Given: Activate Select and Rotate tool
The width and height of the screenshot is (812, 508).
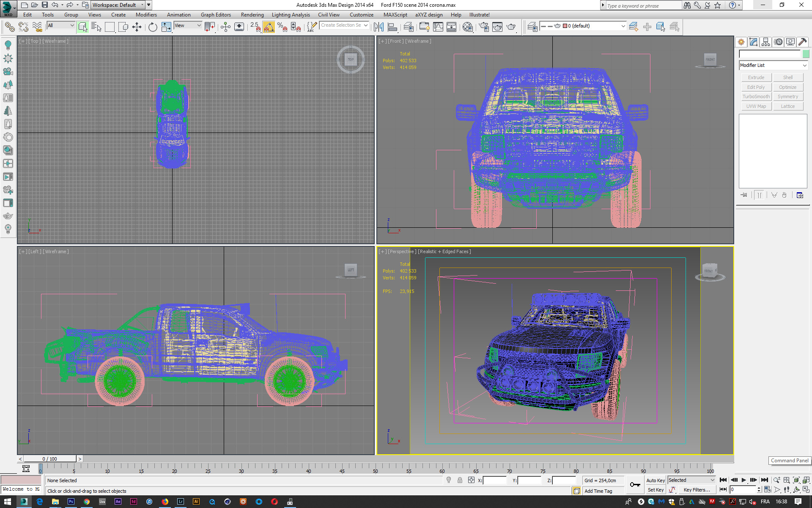Looking at the screenshot, I should (153, 27).
